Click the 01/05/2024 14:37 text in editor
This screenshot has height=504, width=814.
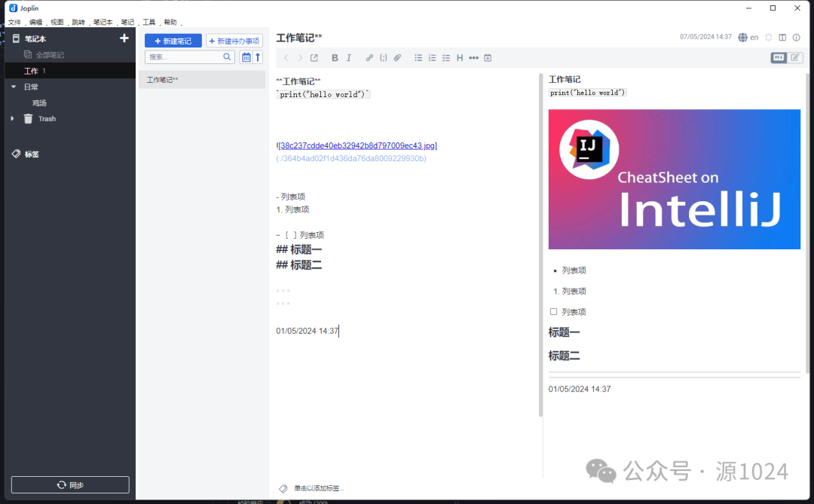(308, 331)
